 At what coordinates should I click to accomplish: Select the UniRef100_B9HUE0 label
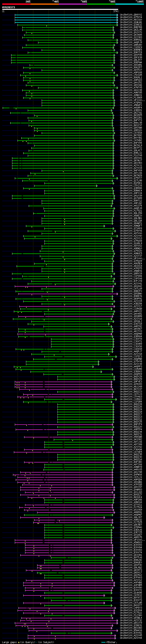(131, 563)
